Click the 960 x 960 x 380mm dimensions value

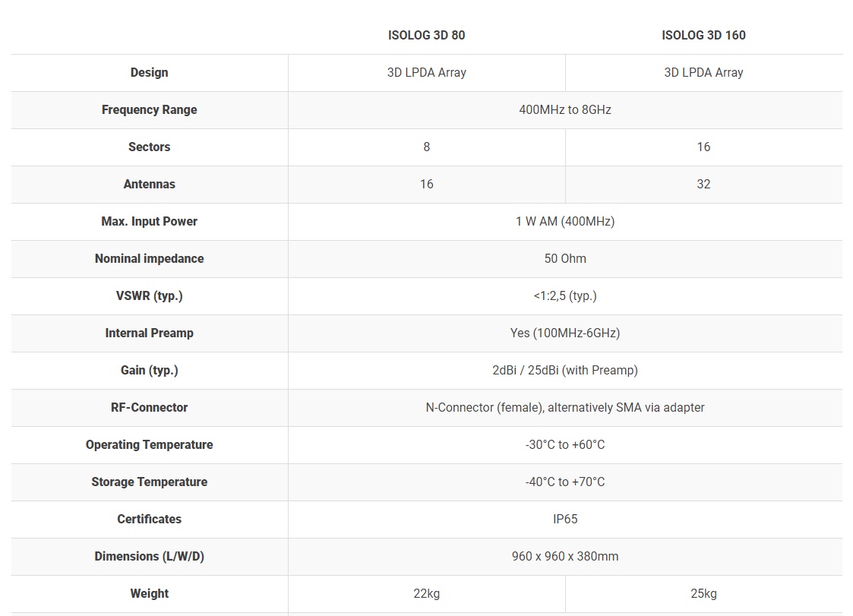pos(565,556)
